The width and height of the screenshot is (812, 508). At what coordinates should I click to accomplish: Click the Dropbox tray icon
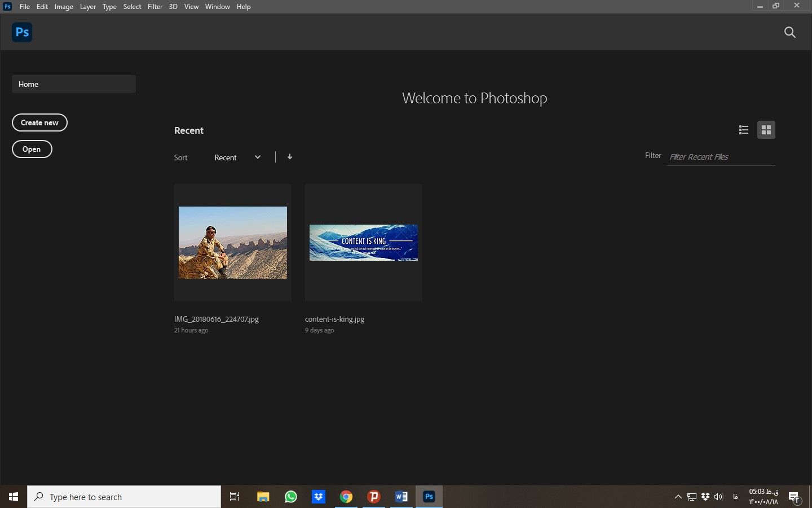point(705,497)
